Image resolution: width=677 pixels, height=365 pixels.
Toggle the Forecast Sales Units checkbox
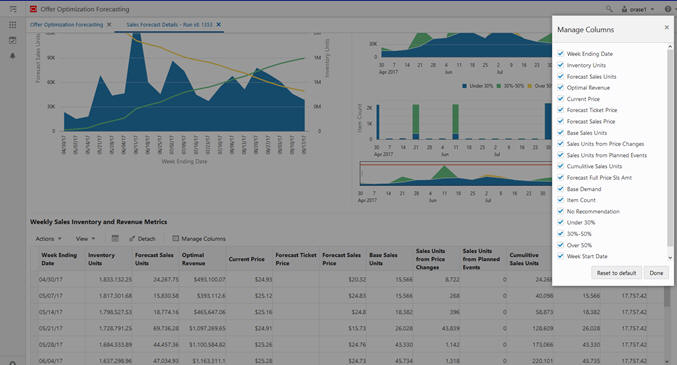pos(560,76)
